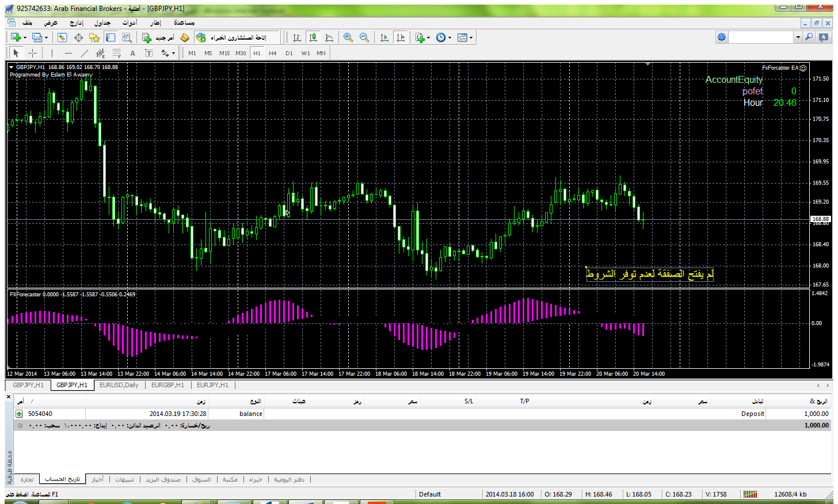Screen dimensions: 838x504
Task: Switch to the M15 timeframe
Action: [x=224, y=53]
